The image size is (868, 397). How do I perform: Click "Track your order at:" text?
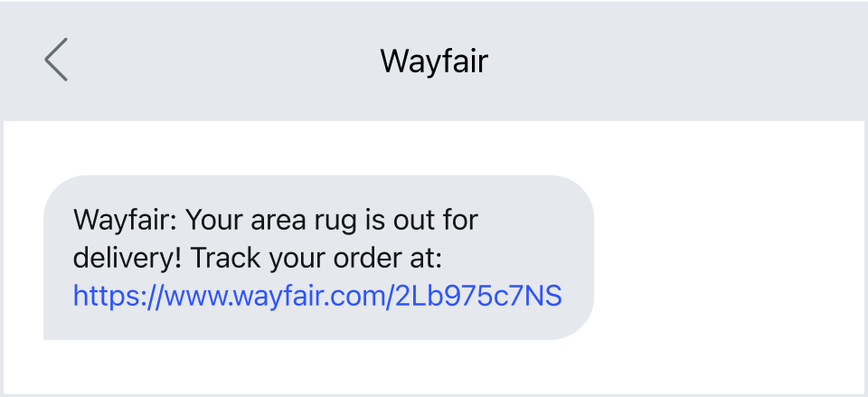316,258
